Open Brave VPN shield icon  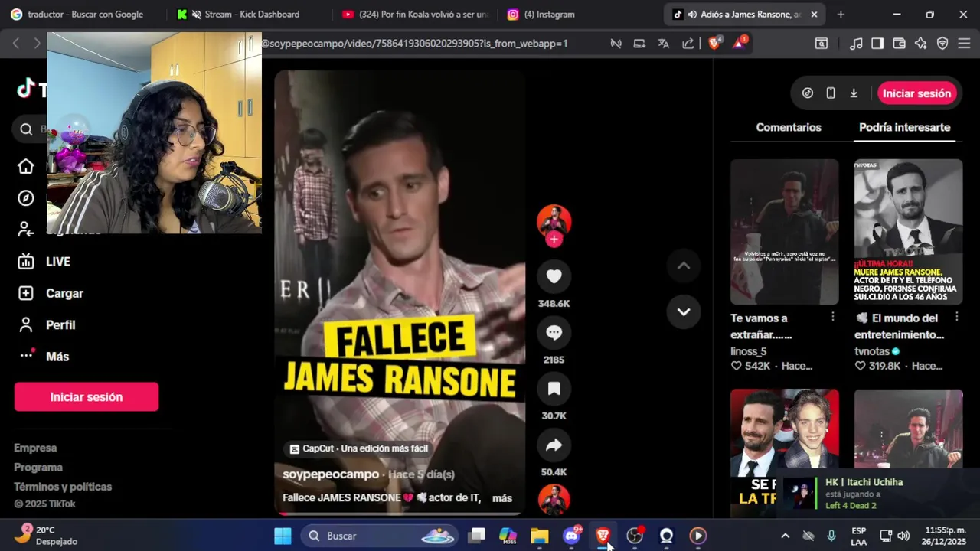[942, 44]
